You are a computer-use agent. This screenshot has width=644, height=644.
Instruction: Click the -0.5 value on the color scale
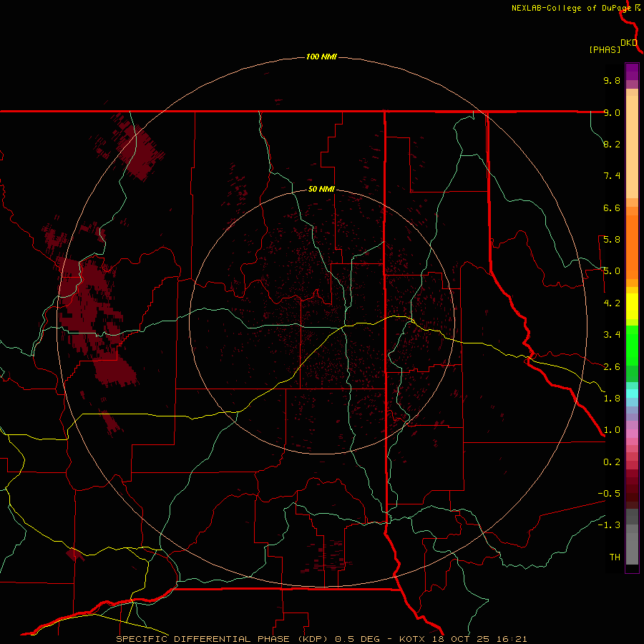(609, 494)
